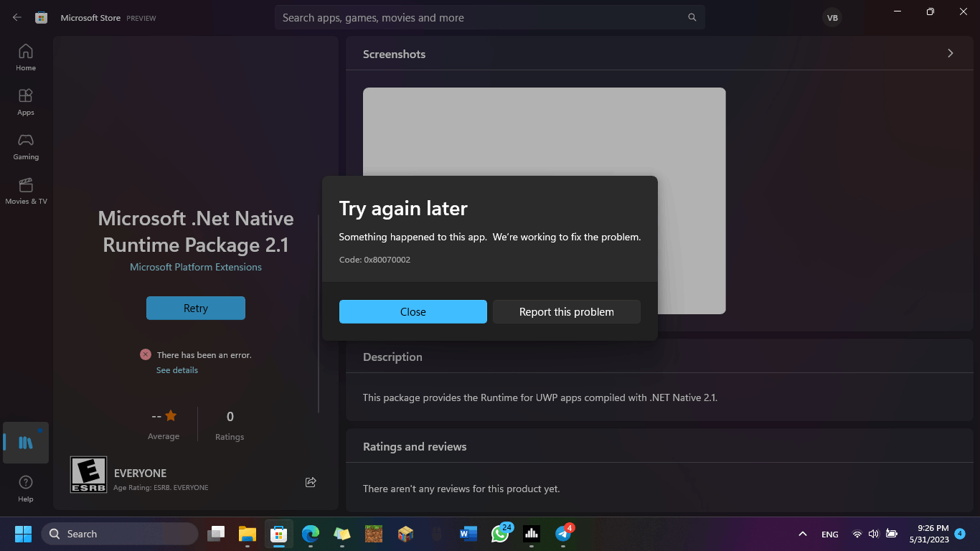980x551 pixels.
Task: Switch to Movies & TV
Action: pos(25,190)
